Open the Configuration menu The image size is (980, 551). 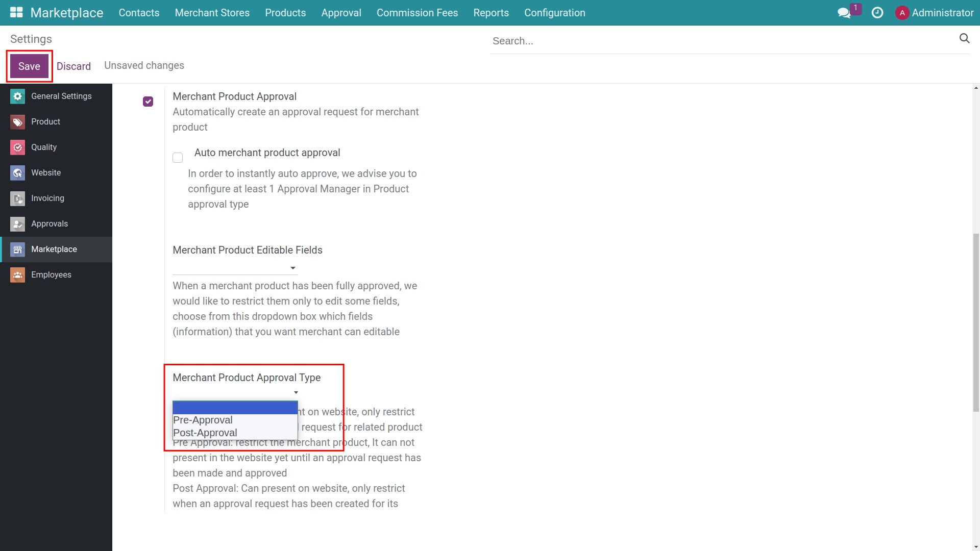555,13
